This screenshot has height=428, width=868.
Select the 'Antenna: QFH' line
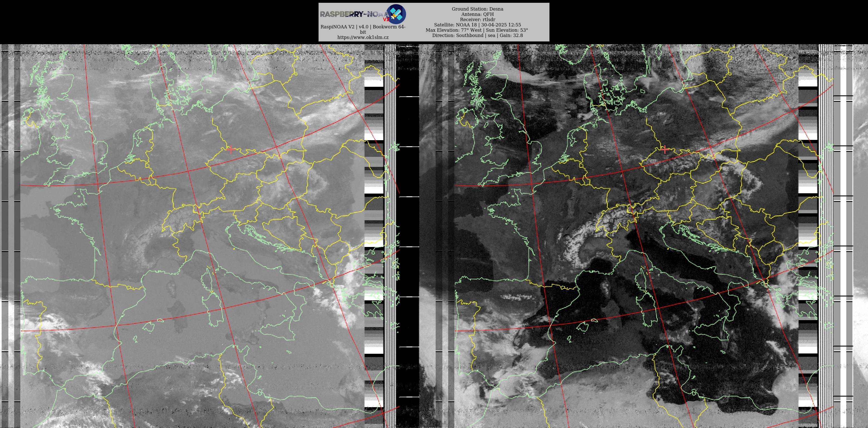[x=477, y=14]
